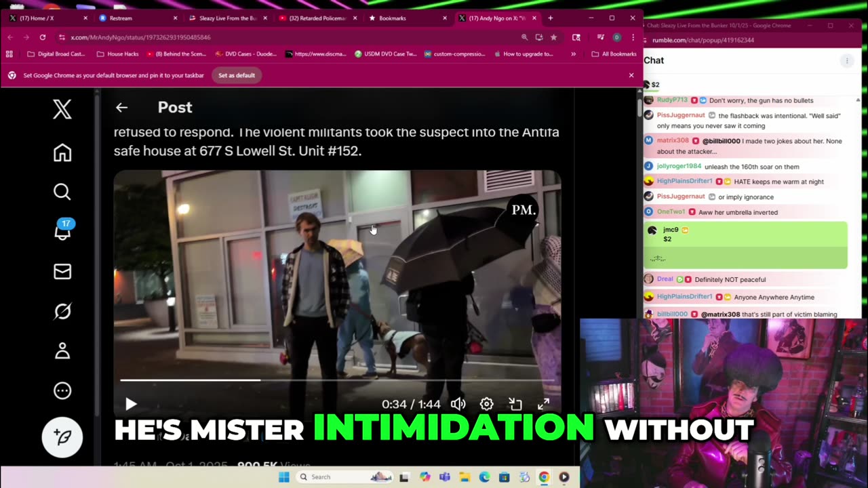The height and width of the screenshot is (488, 868).
Task: Click jmc9 $2 rant message in chat
Action: (745, 245)
